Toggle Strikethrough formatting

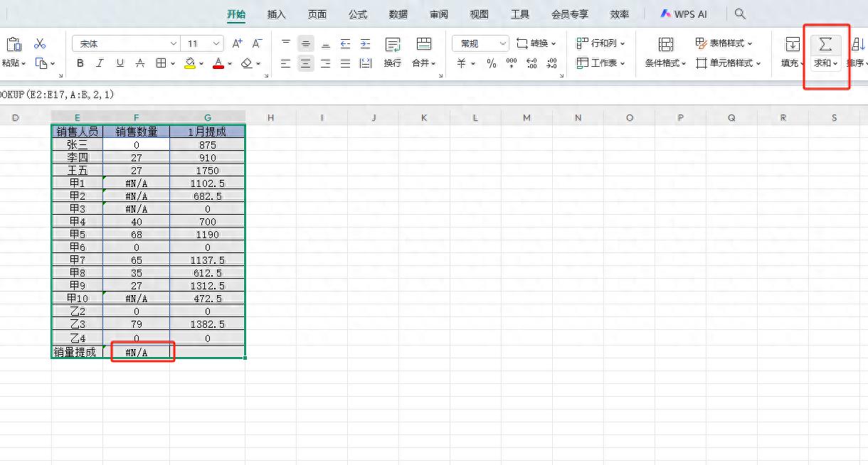click(139, 63)
